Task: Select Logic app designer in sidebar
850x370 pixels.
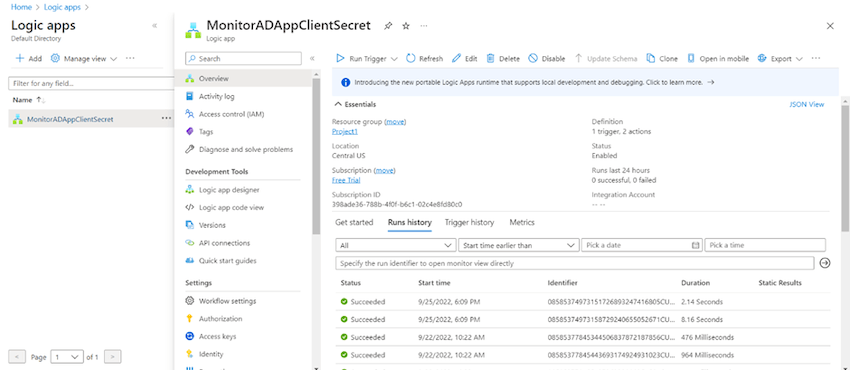Action: tap(229, 190)
